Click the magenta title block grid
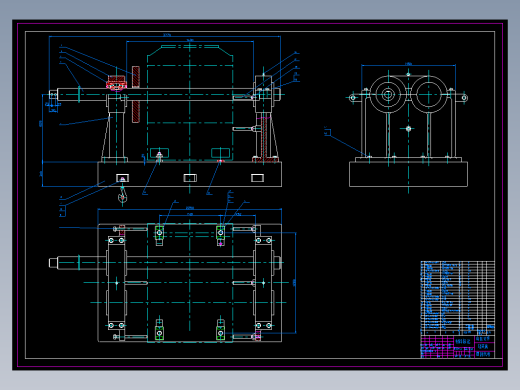520x390 pixels. click(438, 347)
